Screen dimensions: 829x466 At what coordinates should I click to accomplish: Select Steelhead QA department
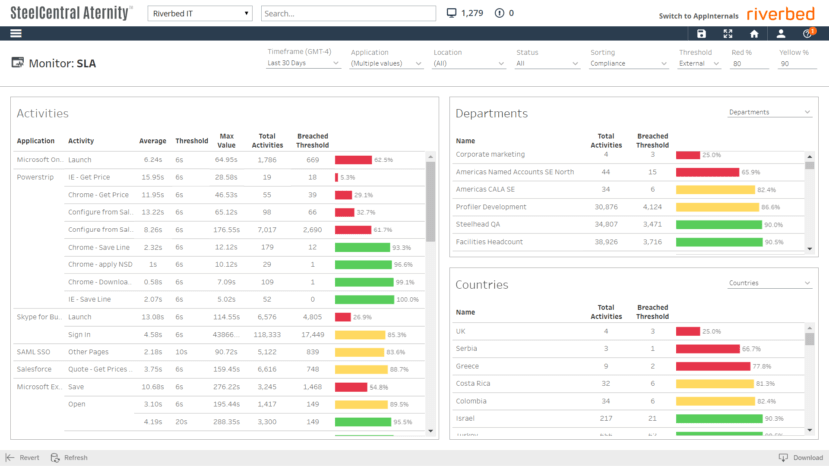click(x=477, y=224)
